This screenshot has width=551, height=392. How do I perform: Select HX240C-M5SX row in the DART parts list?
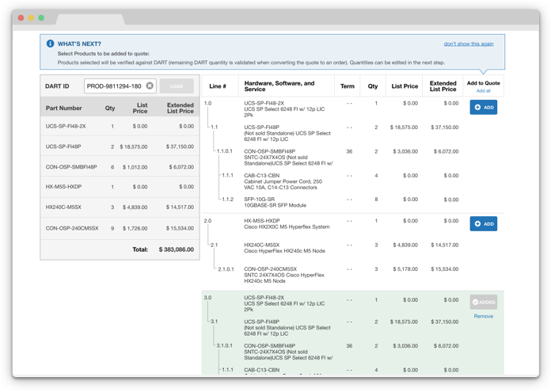click(63, 207)
